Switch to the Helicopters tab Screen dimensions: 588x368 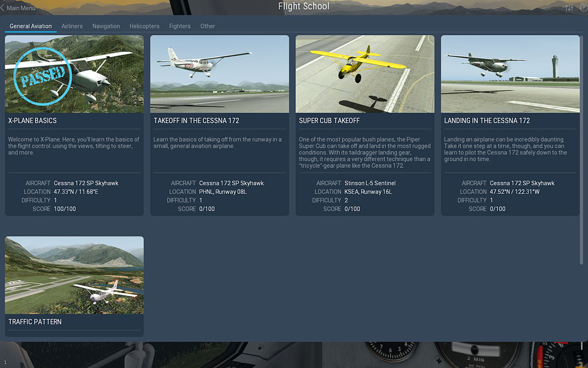click(144, 26)
